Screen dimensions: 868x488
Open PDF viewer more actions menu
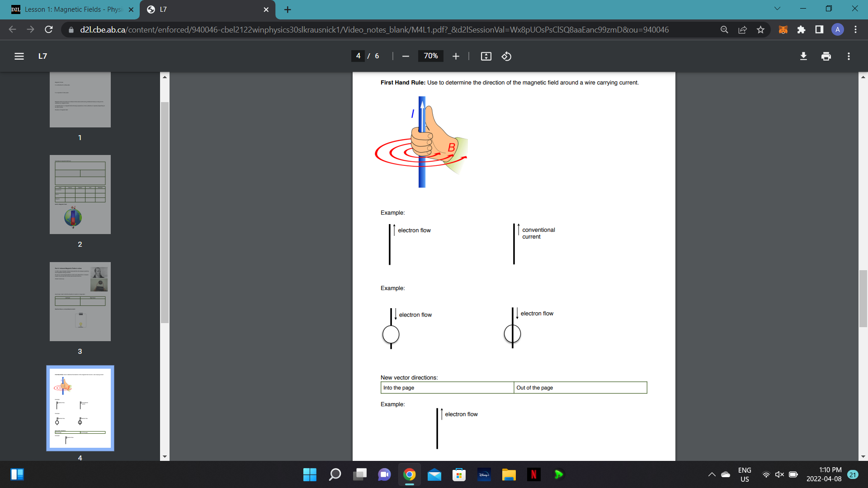click(849, 56)
